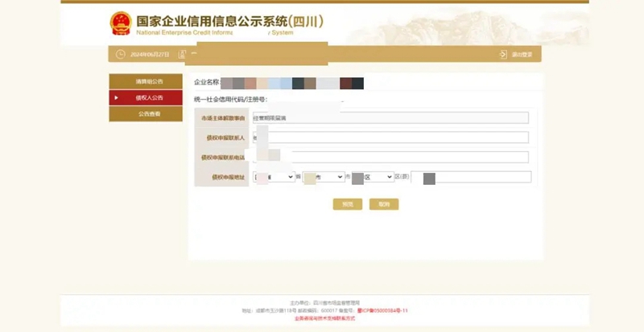Click the date text 2024年06月27日
This screenshot has width=644, height=332.
(x=150, y=55)
